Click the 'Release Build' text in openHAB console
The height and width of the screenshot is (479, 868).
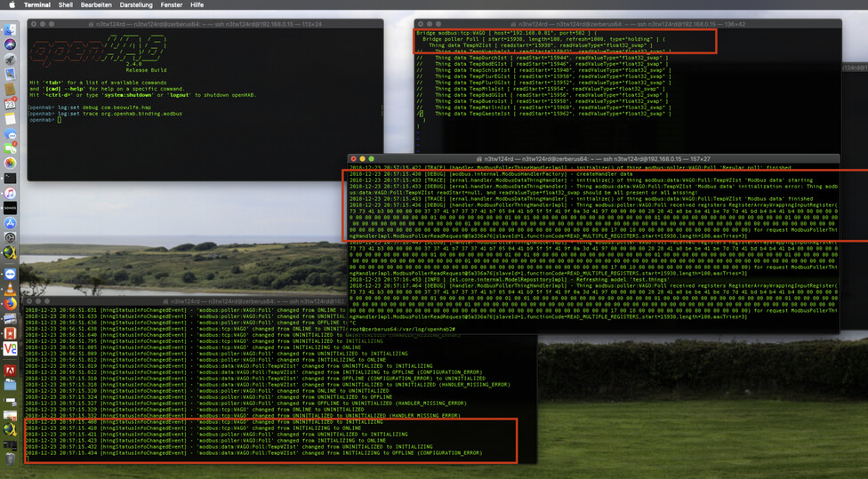point(146,70)
